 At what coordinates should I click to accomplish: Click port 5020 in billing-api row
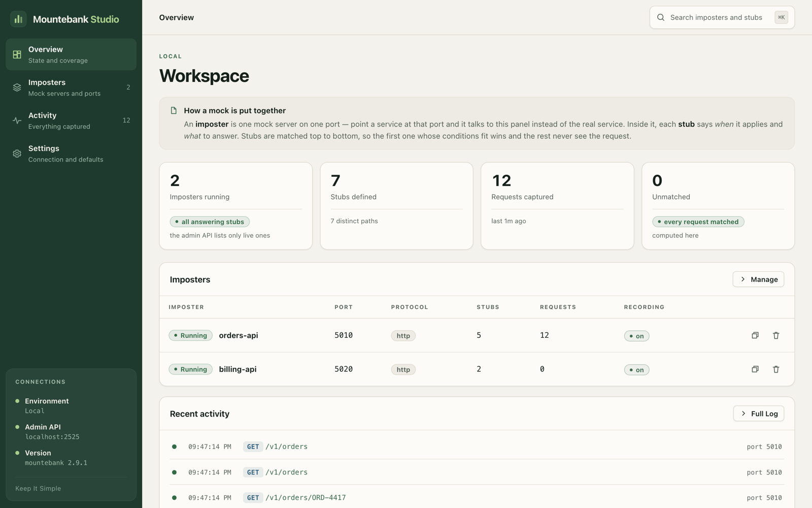(344, 369)
